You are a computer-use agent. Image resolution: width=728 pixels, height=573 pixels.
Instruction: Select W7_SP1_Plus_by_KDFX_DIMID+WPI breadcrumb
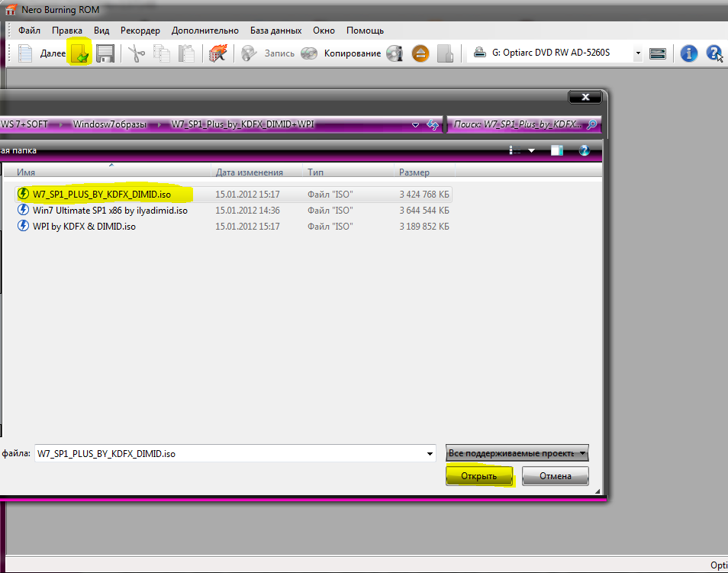(243, 124)
